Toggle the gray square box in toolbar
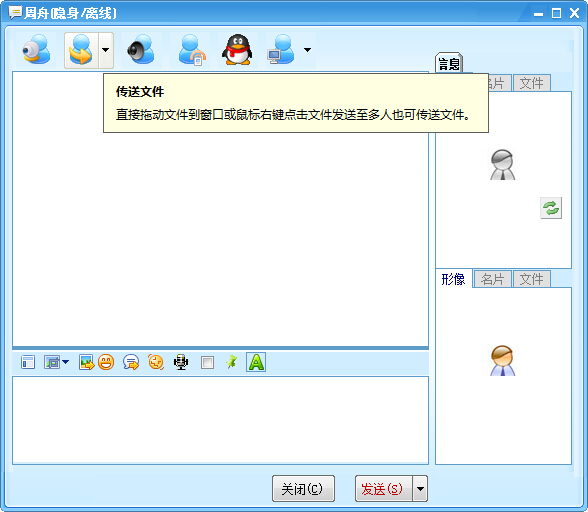Image resolution: width=588 pixels, height=512 pixels. click(207, 363)
